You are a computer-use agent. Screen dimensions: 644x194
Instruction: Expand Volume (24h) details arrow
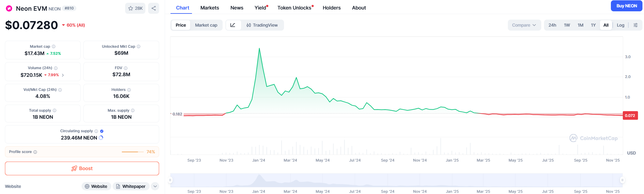tap(63, 75)
